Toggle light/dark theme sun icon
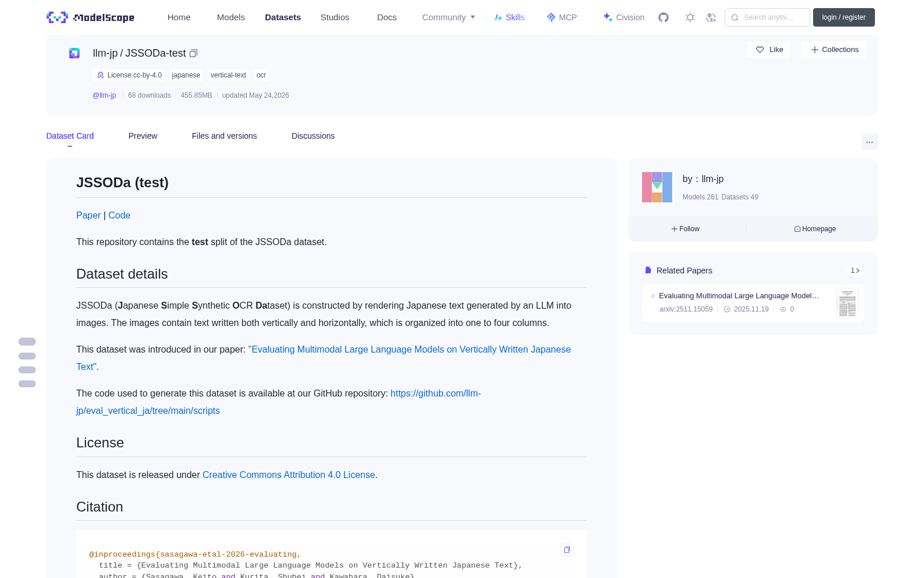The image size is (924, 578). point(690,17)
